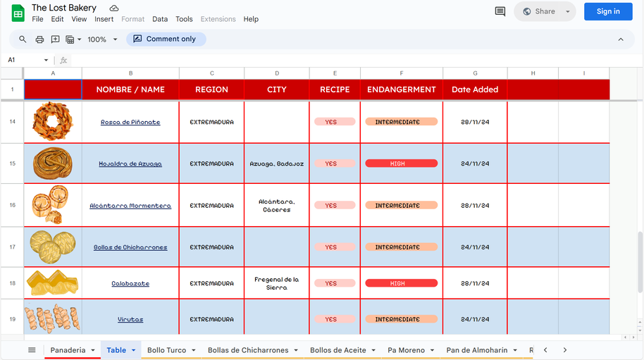Click the HIGH endangerment chip for Calabazate
The image size is (644, 360).
point(401,283)
